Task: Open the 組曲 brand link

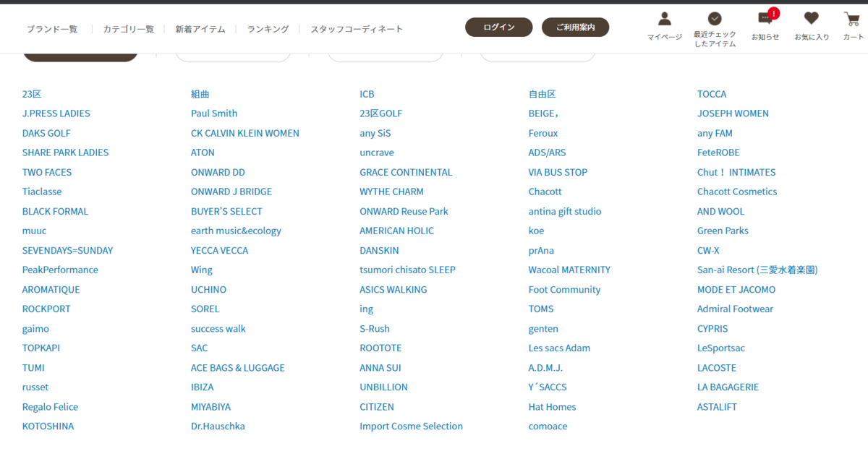Action: [x=200, y=94]
